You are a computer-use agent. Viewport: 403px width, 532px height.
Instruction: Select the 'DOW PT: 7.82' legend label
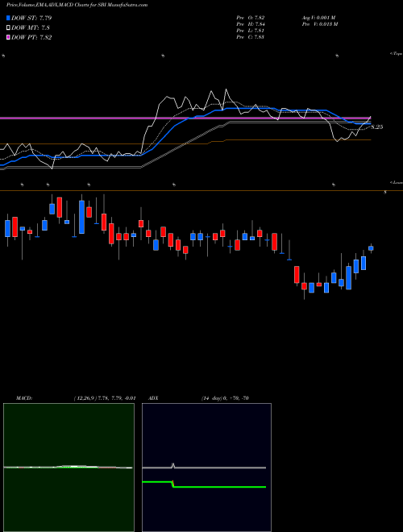click(x=31, y=37)
